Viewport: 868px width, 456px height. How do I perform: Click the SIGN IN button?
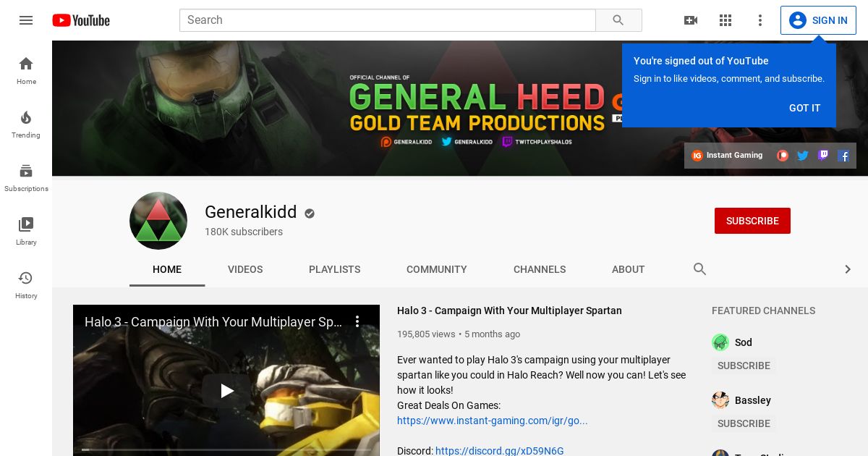pos(818,20)
